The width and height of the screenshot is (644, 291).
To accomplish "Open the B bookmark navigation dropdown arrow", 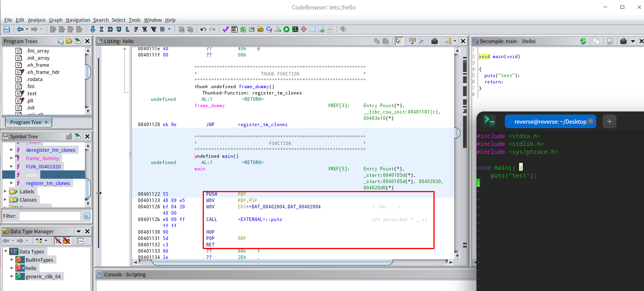I will tap(169, 29).
